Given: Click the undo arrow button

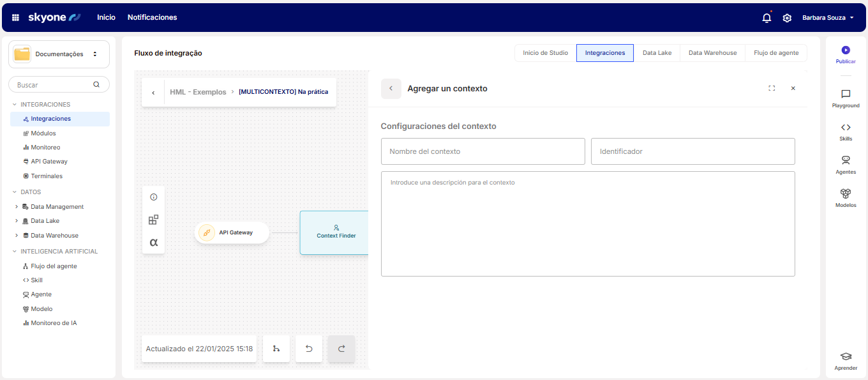Looking at the screenshot, I should (x=309, y=349).
